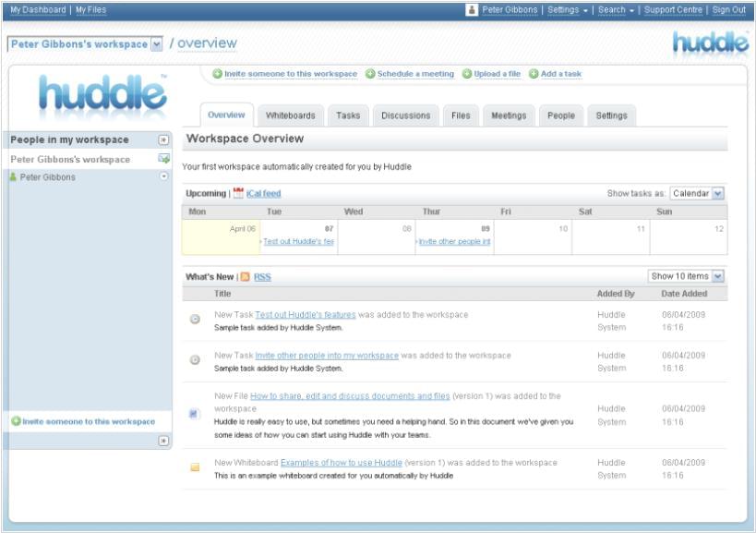Click the file icon for How to share document
Image resolution: width=756 pixels, height=533 pixels.
(x=194, y=414)
